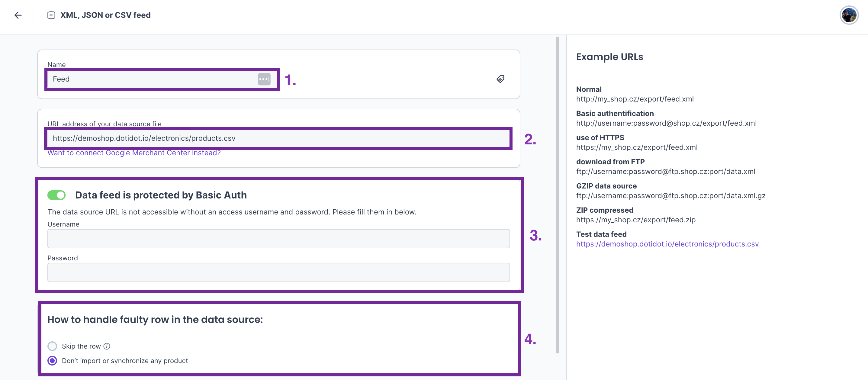Focus the Username input field
Viewport: 868px width, 380px height.
point(278,239)
